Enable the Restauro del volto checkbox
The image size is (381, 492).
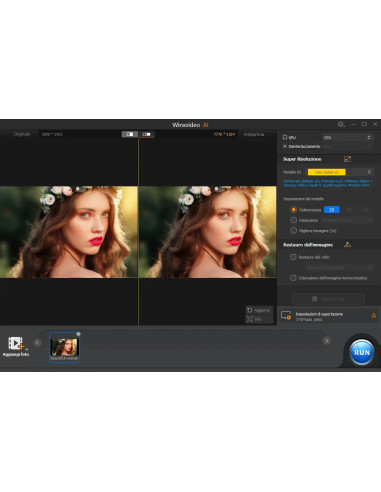pos(293,257)
